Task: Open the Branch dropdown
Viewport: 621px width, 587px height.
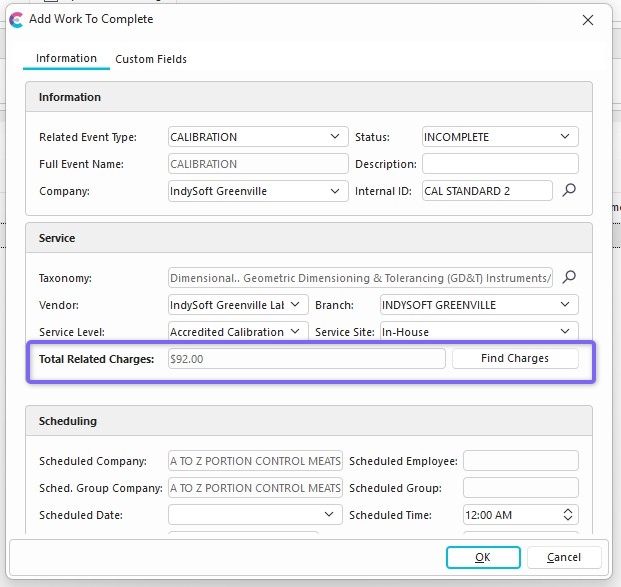Action: pos(565,304)
